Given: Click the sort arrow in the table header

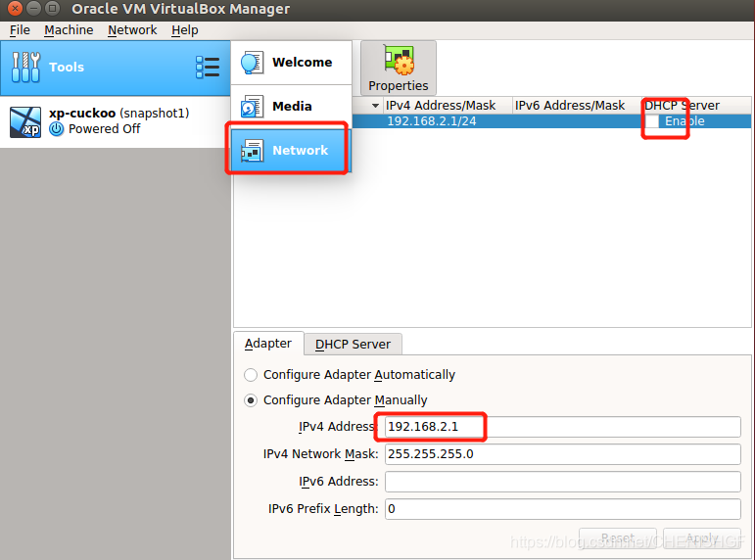Looking at the screenshot, I should tap(375, 106).
